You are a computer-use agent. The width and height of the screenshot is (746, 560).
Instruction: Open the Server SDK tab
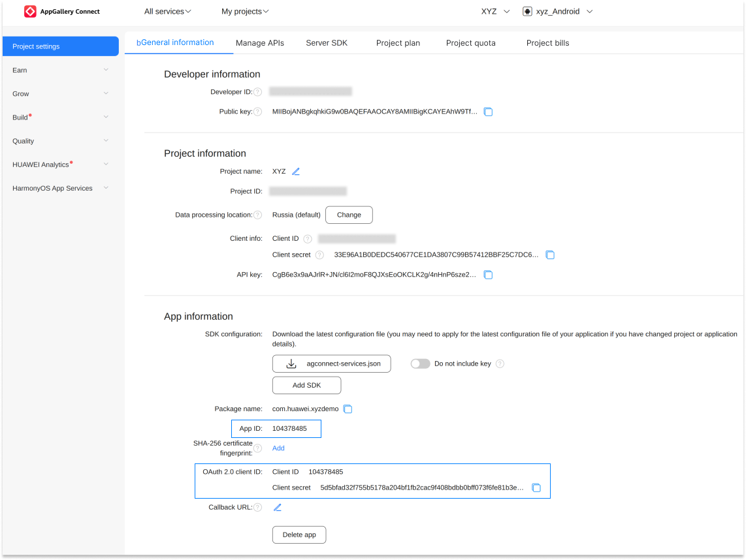pos(327,43)
